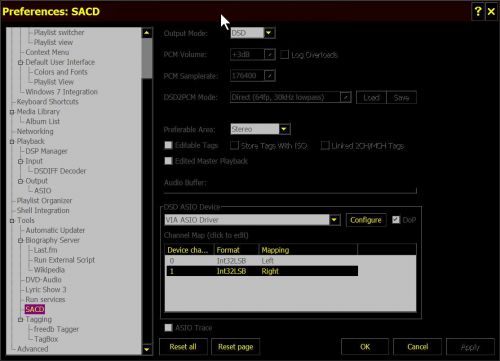Click the tree scrollbar up arrow
This screenshot has height=361, width=500.
(x=147, y=33)
